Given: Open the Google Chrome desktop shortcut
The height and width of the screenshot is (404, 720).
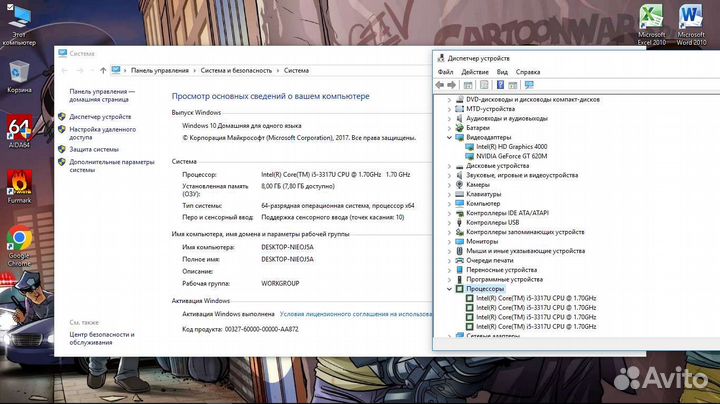Looking at the screenshot, I should click(19, 246).
